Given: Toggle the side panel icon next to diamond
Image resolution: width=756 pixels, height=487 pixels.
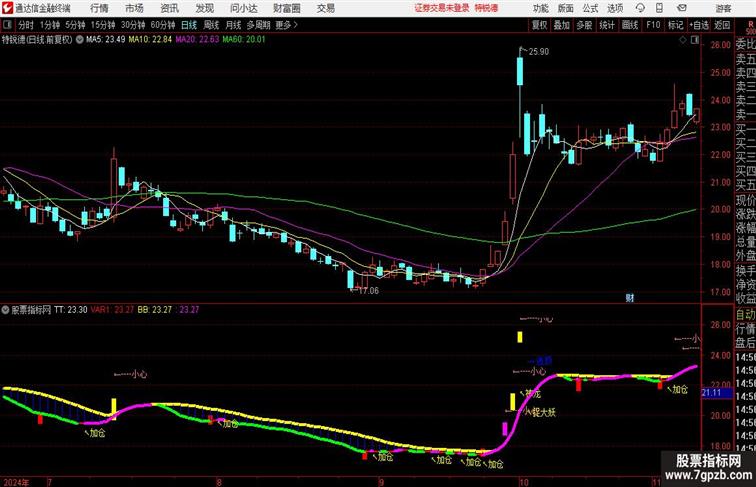Looking at the screenshot, I should (695, 41).
